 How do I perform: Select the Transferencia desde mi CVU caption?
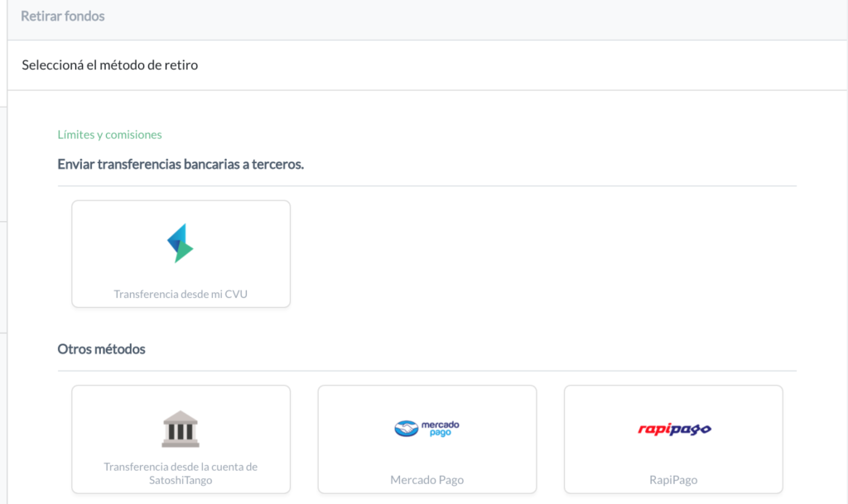point(181,294)
